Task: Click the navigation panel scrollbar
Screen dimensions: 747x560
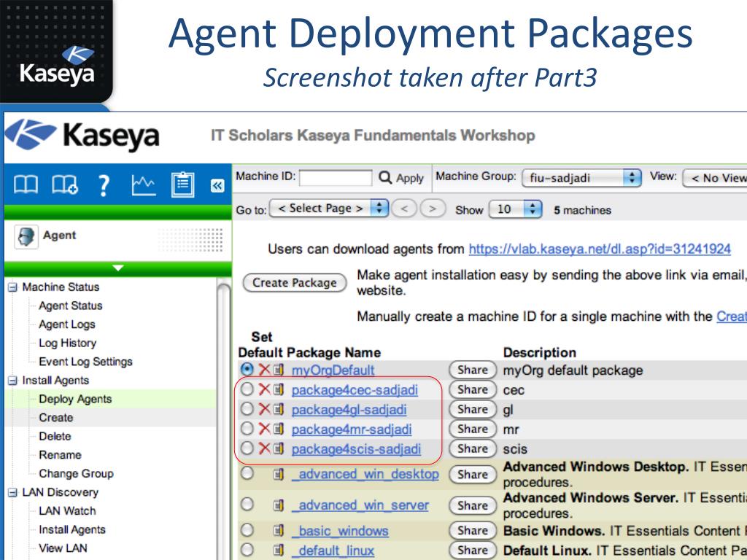Action: point(223,419)
